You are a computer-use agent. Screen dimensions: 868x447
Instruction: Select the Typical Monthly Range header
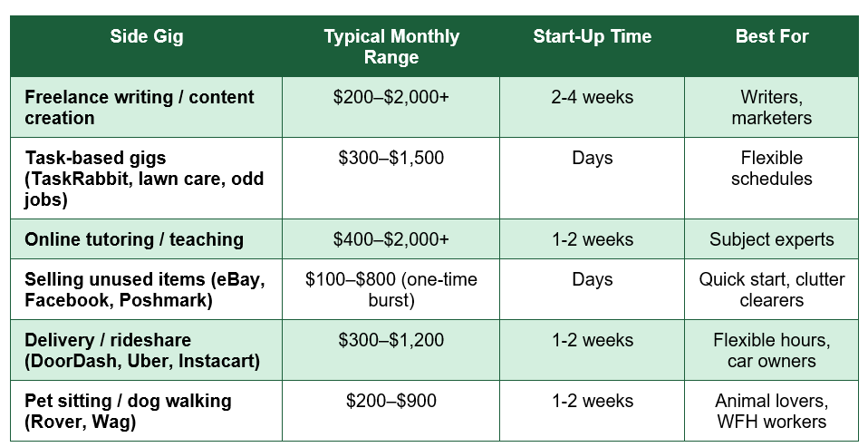coord(391,46)
